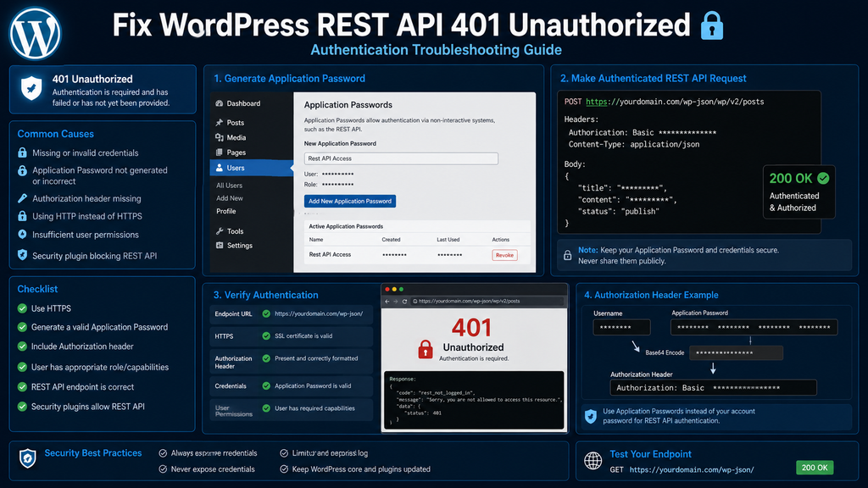Click the https link in the POST request
Viewport: 868px width, 488px height.
coord(596,102)
